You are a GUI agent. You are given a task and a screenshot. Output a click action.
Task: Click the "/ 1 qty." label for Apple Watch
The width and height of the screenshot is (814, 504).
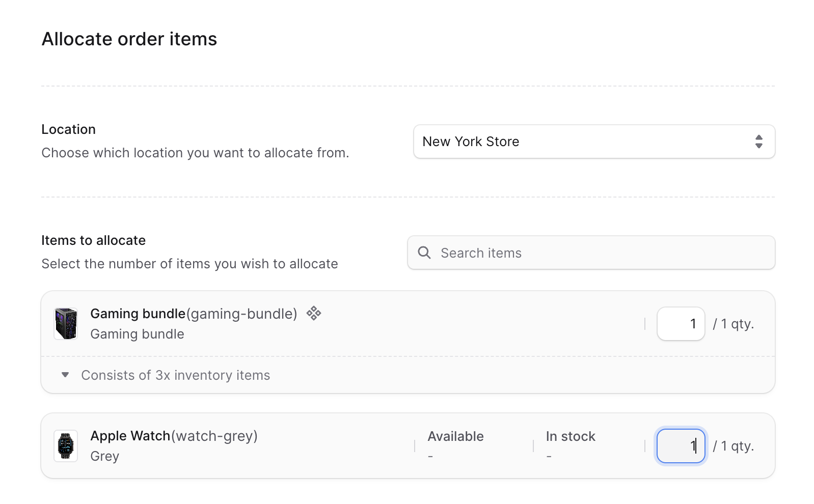733,446
